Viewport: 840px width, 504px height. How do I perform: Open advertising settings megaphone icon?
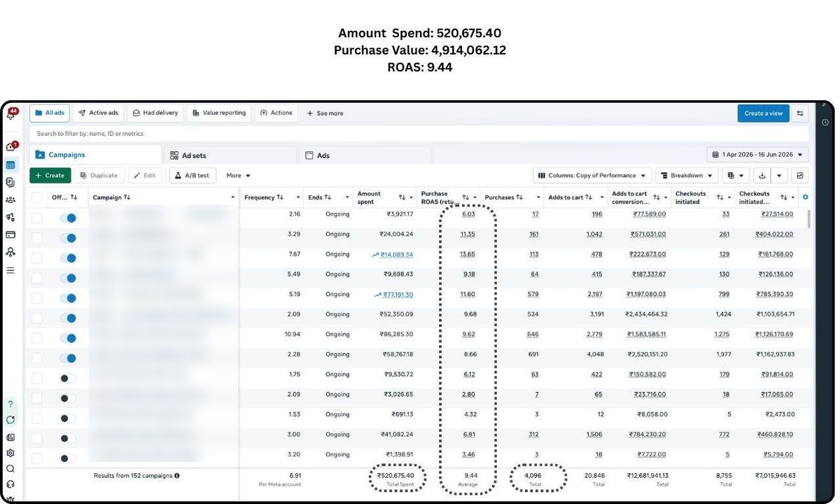click(10, 217)
